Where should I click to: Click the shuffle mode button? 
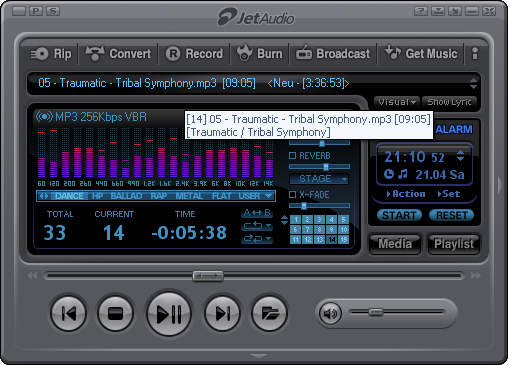tap(257, 239)
